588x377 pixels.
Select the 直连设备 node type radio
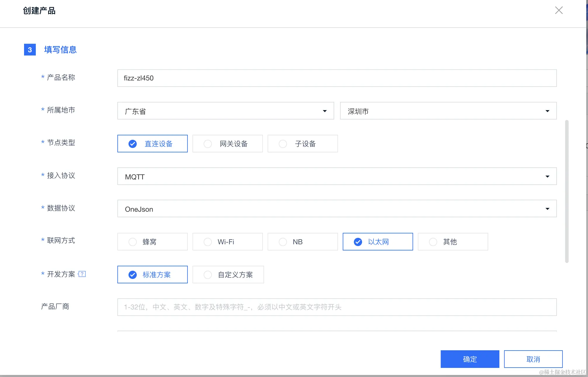tap(152, 144)
